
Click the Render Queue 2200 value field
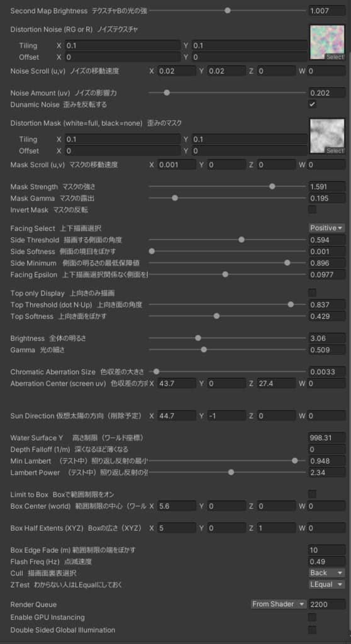pyautogui.click(x=326, y=604)
